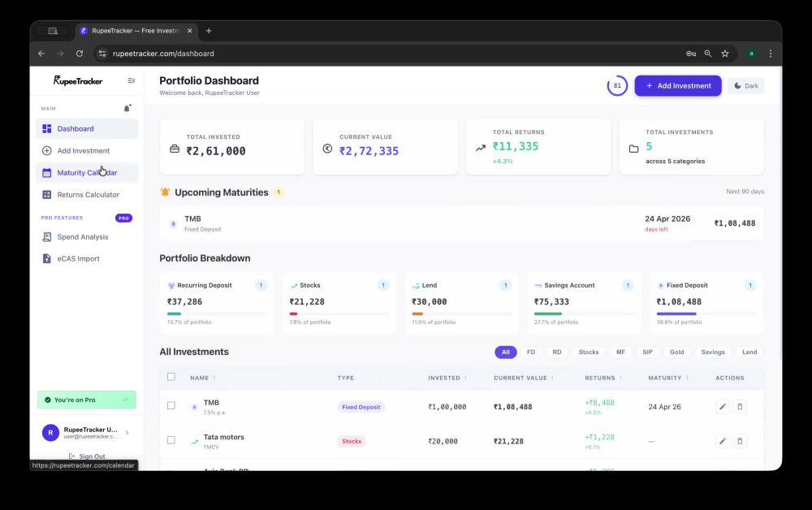Open the TMB upcoming maturity row
This screenshot has height=510, width=812.
(461, 223)
